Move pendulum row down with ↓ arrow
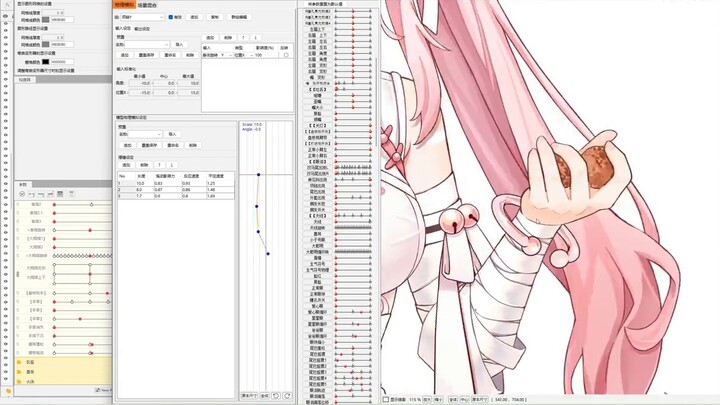 pos(172,165)
